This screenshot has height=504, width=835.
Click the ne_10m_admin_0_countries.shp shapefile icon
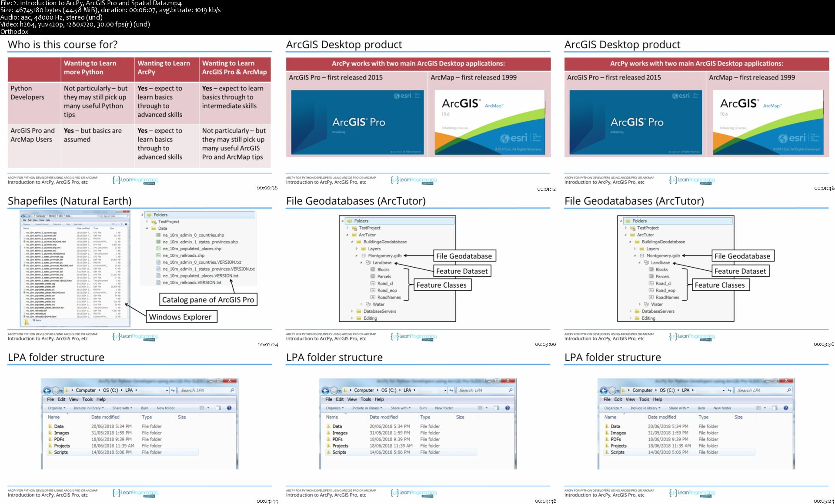[x=158, y=235]
